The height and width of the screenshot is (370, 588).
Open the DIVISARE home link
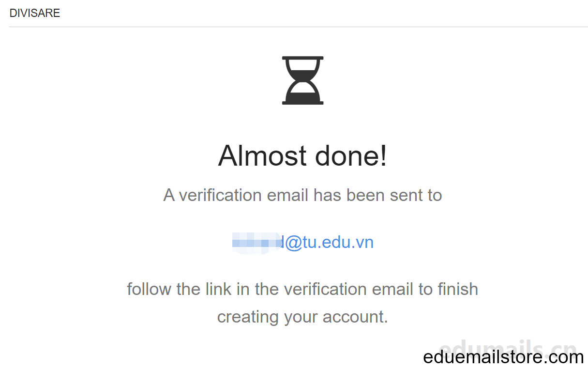pyautogui.click(x=35, y=13)
